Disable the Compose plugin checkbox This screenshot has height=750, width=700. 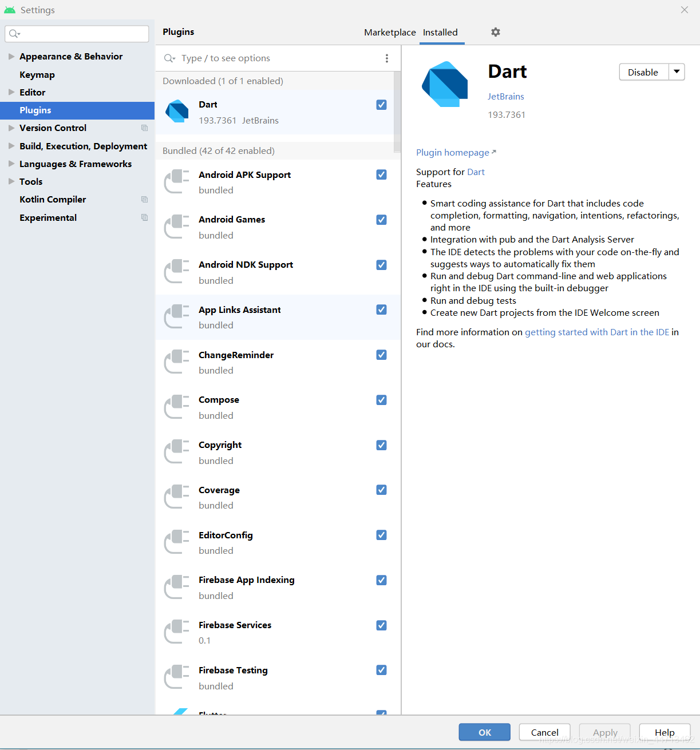point(381,400)
